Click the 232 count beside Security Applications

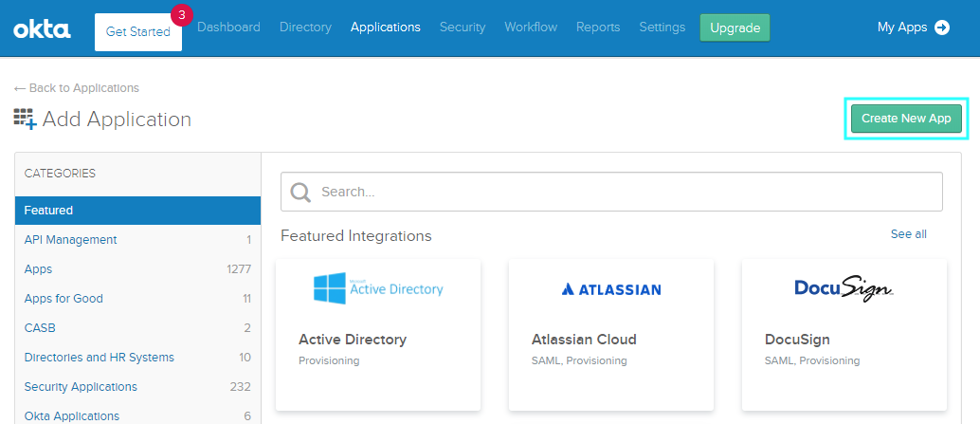click(x=240, y=386)
